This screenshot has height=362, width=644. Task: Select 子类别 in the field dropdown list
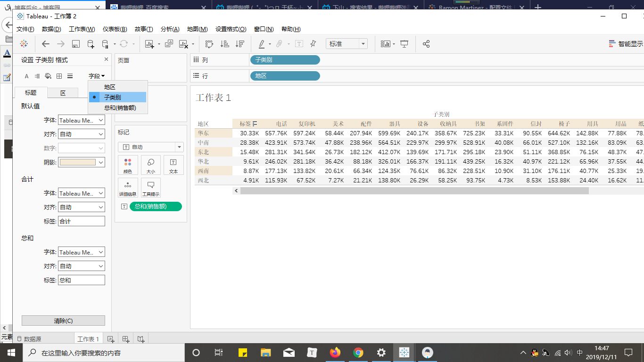(118, 97)
